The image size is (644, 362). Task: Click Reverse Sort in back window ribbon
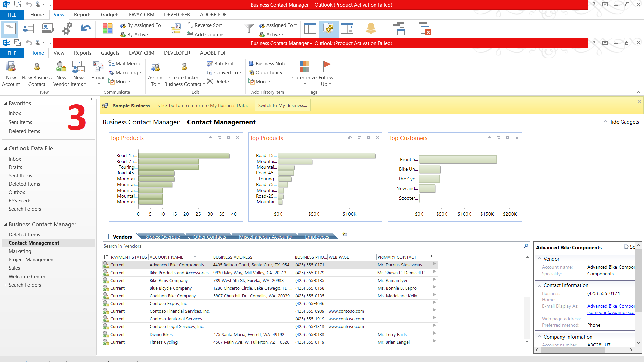[x=205, y=25]
